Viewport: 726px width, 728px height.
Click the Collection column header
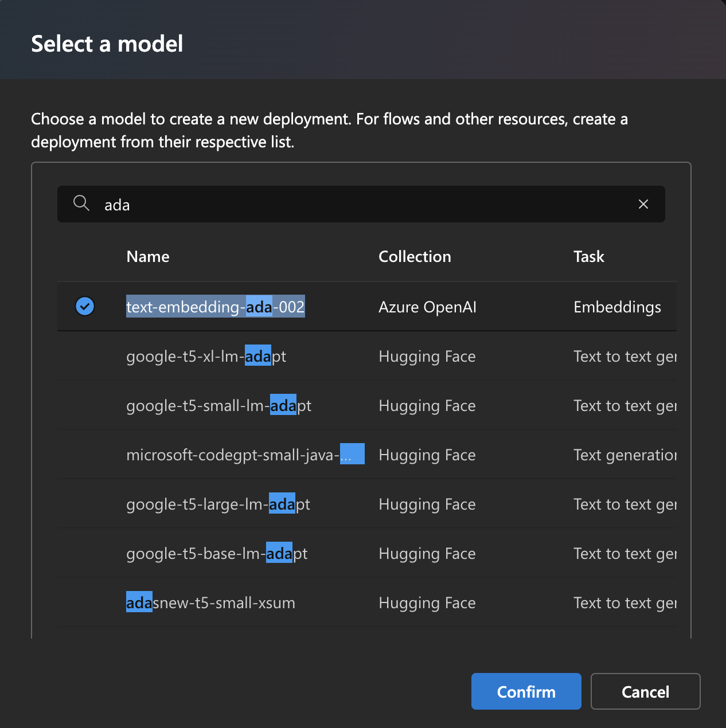pyautogui.click(x=415, y=257)
